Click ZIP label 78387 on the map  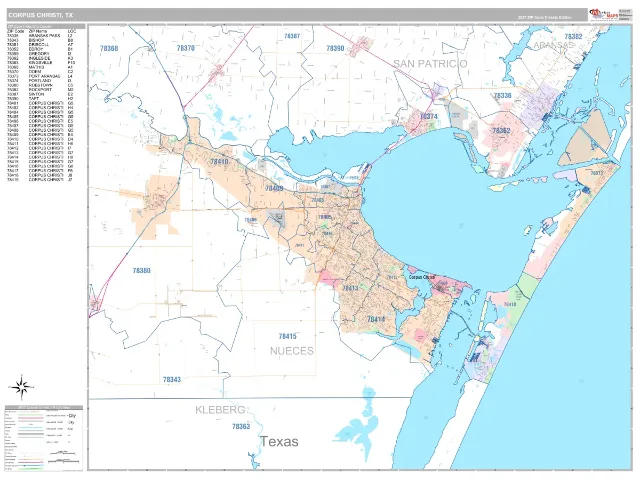coord(292,36)
